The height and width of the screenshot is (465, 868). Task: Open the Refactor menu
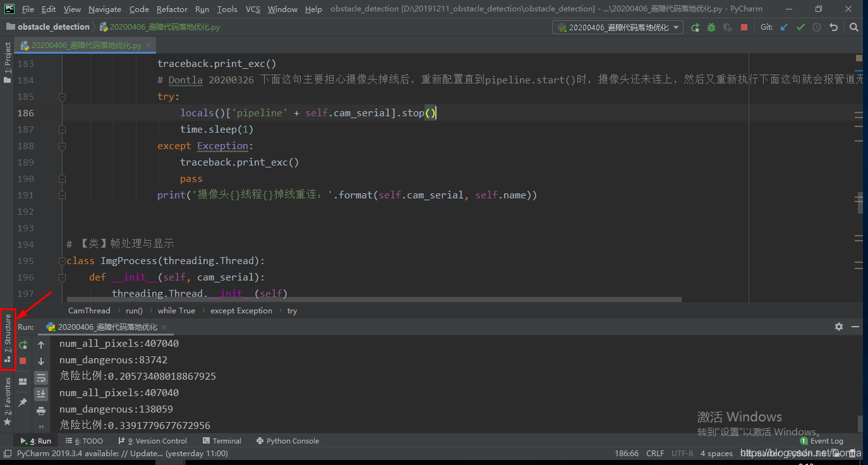[x=172, y=9]
